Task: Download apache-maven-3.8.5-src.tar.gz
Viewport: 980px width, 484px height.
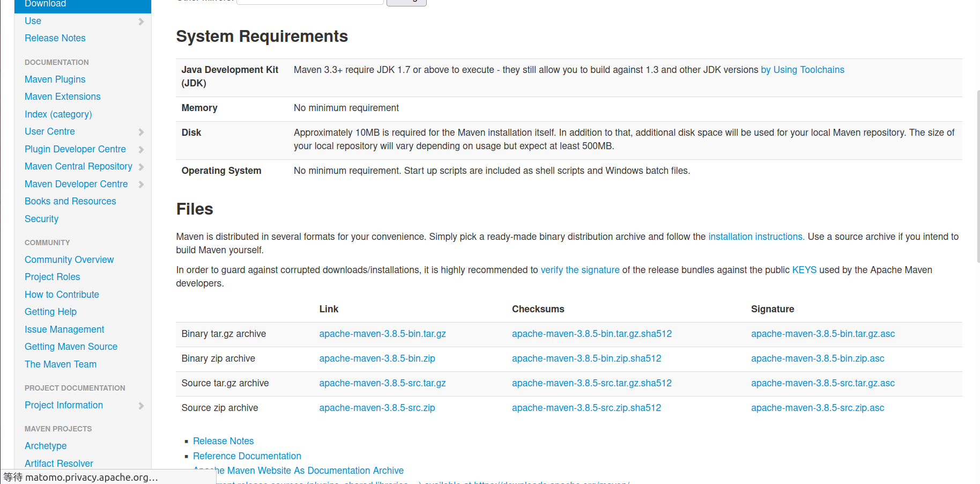Action: [x=382, y=383]
